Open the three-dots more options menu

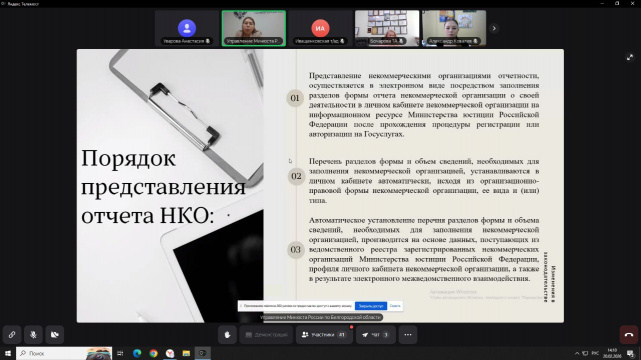point(408,335)
